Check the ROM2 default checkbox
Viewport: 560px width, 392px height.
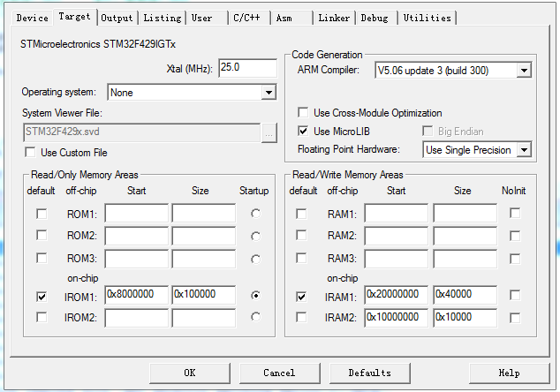42,235
